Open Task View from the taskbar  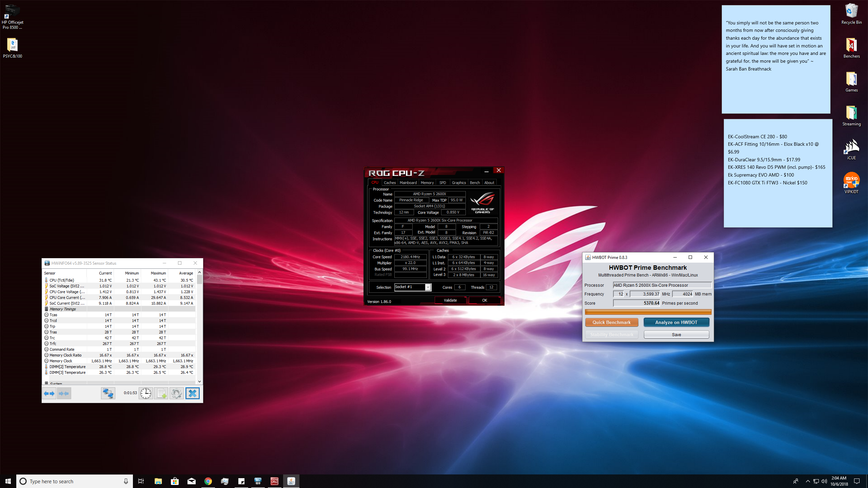pos(141,481)
